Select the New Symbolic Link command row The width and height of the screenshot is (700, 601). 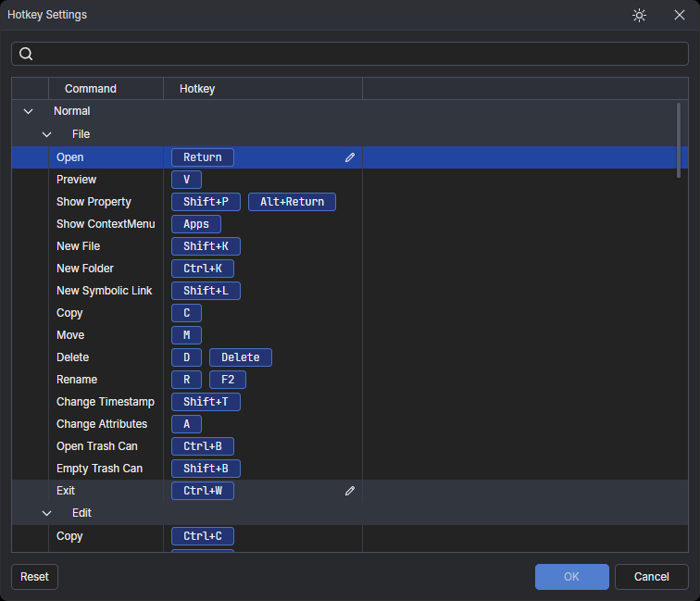pos(104,291)
